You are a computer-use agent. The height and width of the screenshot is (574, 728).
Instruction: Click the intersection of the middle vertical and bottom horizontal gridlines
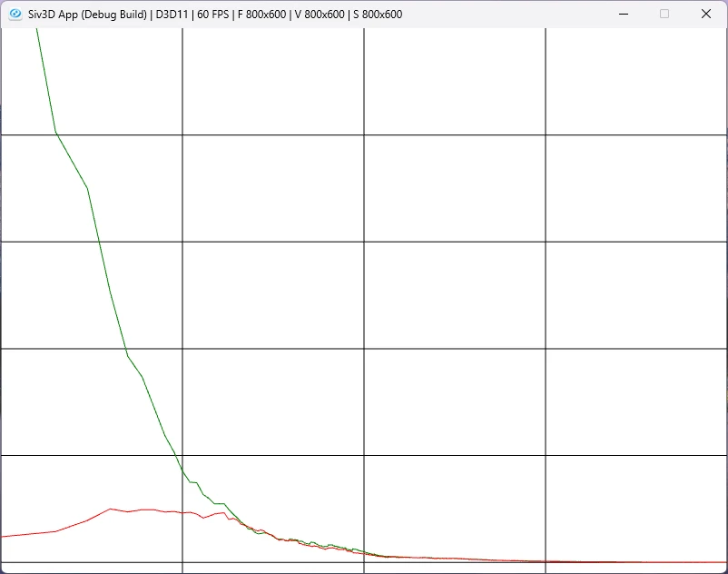[364, 562]
